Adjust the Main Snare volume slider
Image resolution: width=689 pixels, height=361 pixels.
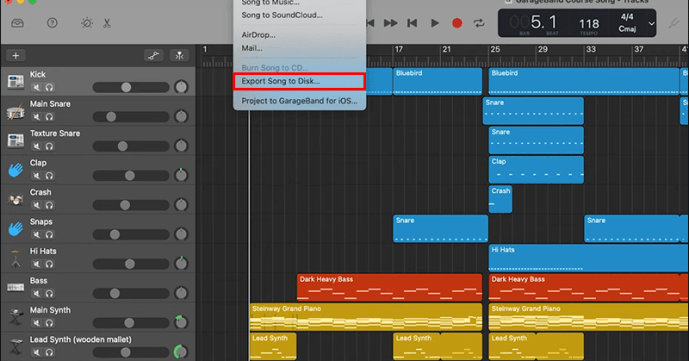pos(131,117)
